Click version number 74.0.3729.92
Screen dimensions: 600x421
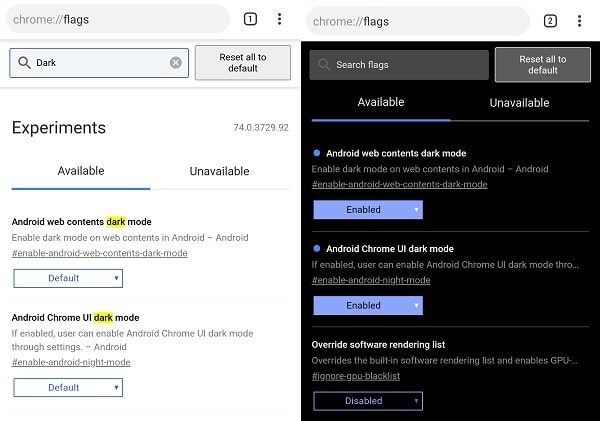pyautogui.click(x=261, y=127)
